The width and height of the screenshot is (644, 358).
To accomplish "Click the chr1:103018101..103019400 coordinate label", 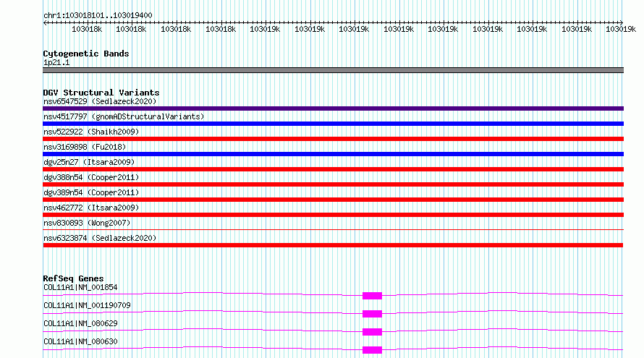I will 98,15.
